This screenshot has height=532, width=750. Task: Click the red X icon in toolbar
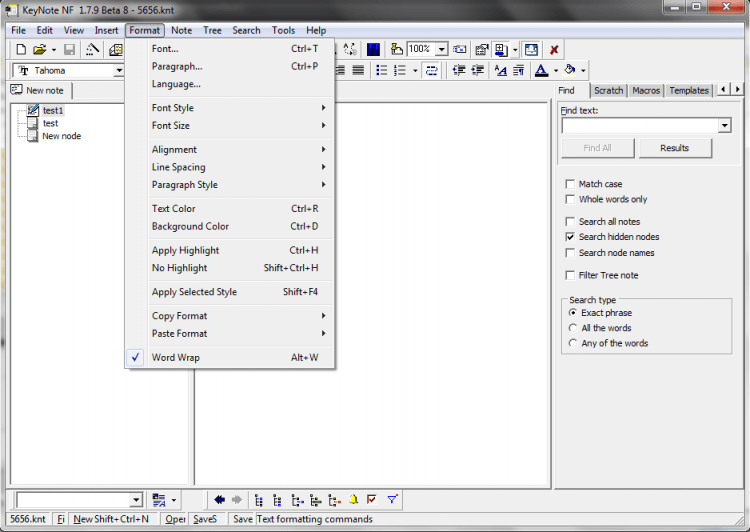coord(554,49)
